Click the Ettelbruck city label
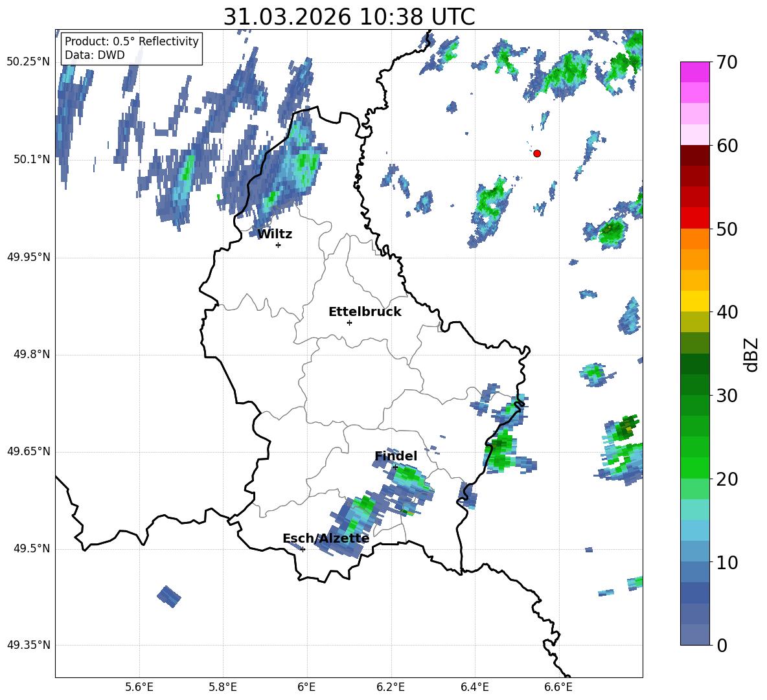 point(365,312)
